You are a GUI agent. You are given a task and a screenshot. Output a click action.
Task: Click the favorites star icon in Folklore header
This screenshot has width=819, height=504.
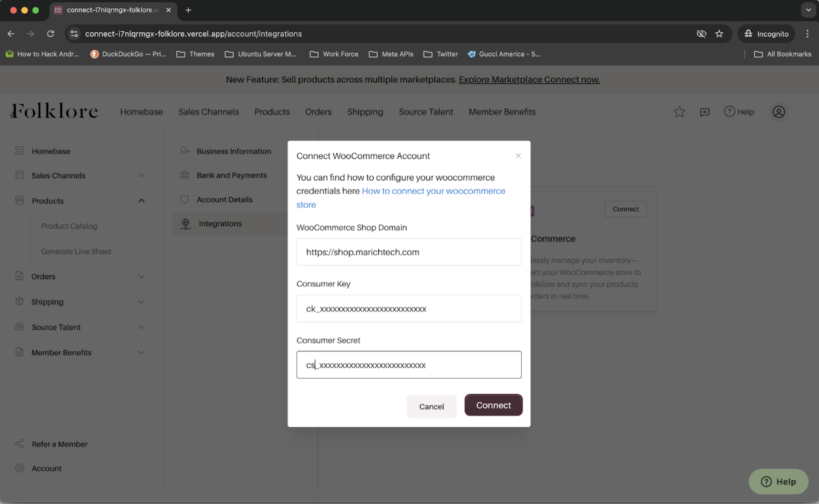click(679, 112)
